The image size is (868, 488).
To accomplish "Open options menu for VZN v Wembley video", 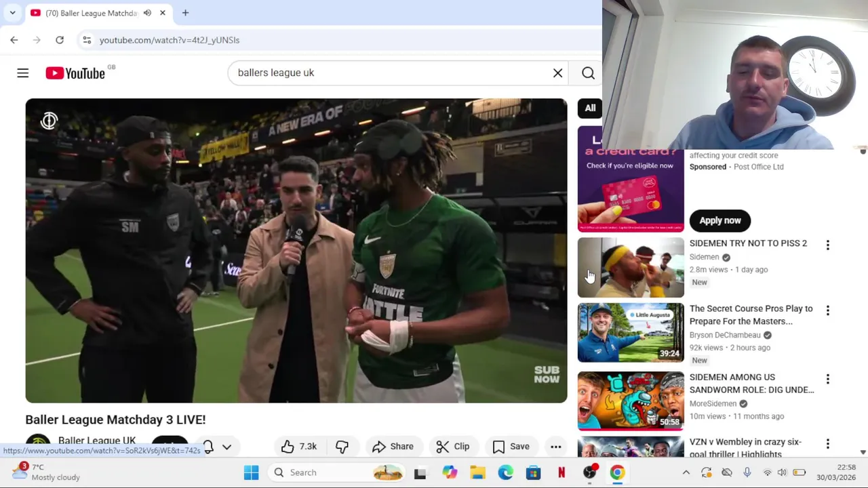I will point(827,444).
